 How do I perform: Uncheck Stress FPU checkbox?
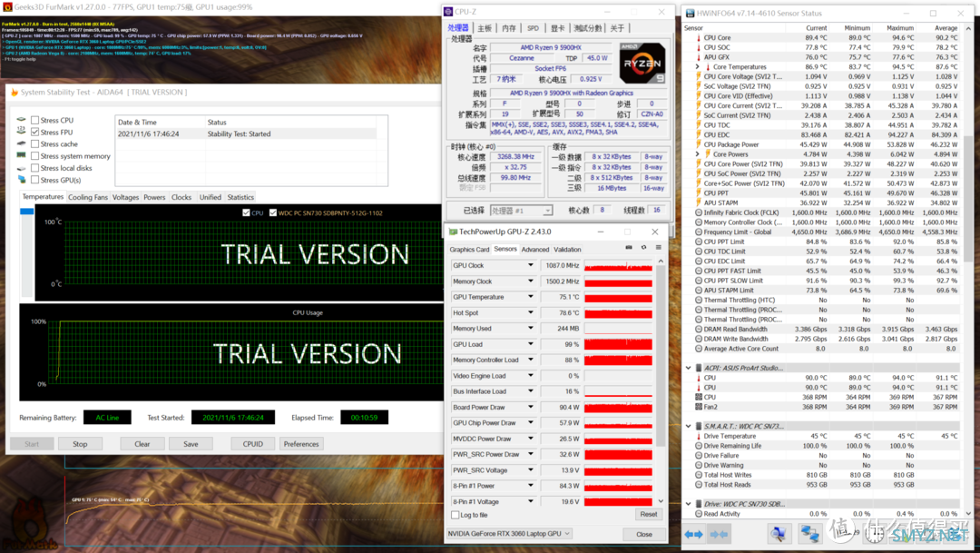point(35,132)
